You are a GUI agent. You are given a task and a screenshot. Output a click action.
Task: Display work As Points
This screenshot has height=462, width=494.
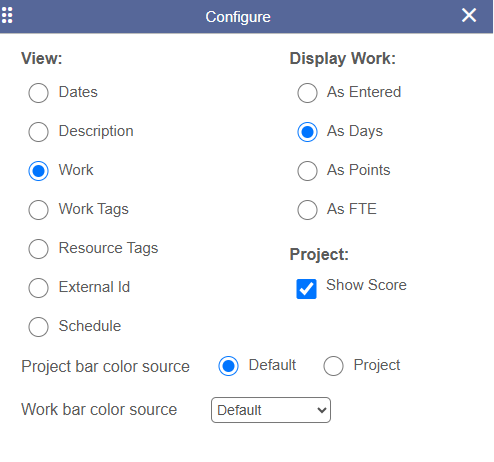[x=307, y=171]
